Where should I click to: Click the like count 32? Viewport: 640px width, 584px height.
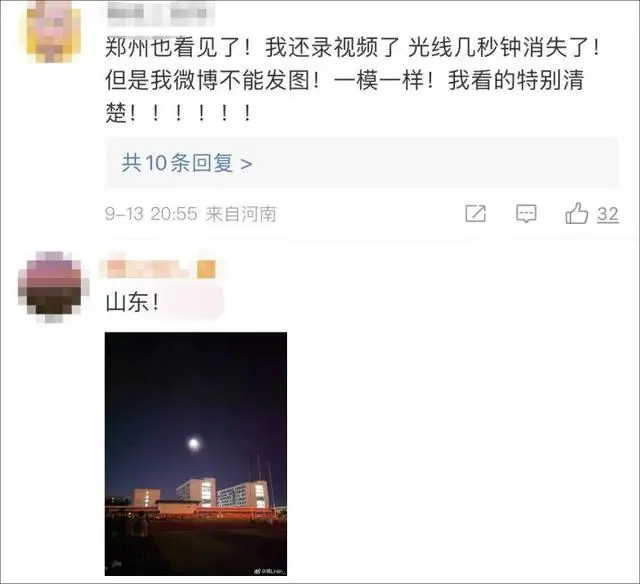[x=608, y=214]
